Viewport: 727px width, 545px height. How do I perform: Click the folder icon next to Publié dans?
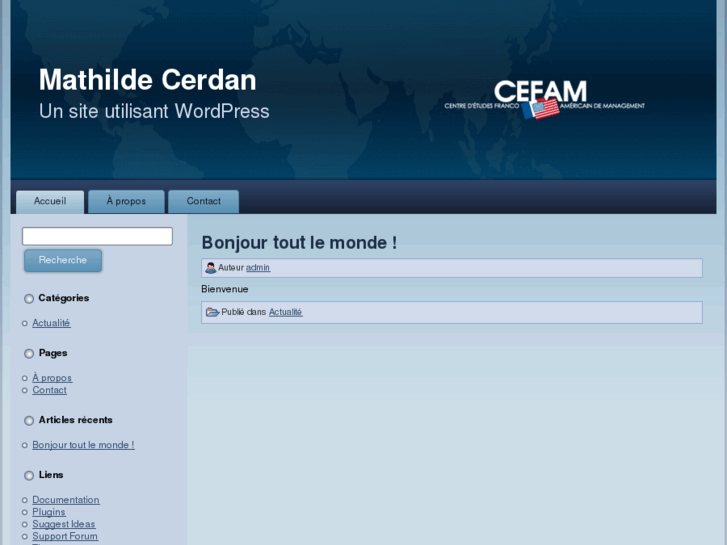coord(212,312)
